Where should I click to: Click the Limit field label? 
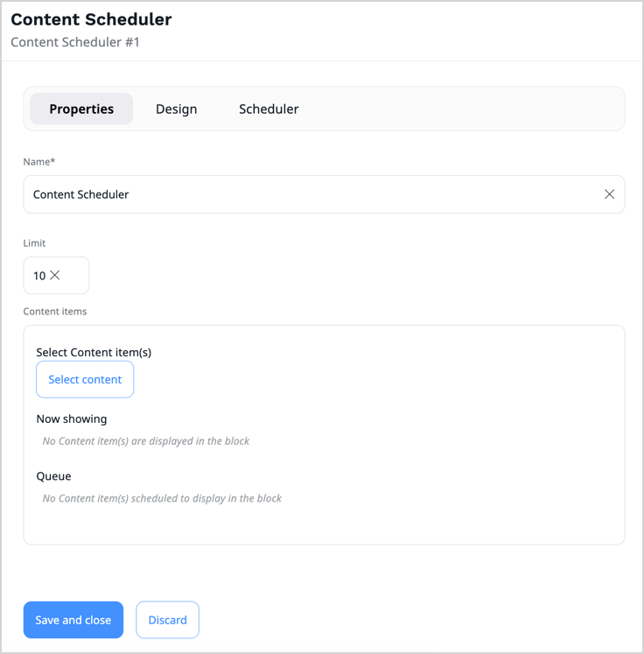[x=34, y=243]
